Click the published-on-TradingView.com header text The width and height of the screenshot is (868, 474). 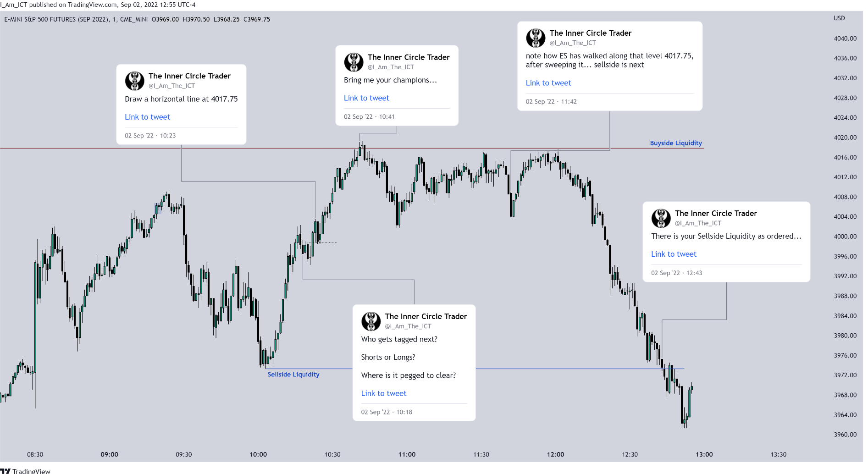98,5
